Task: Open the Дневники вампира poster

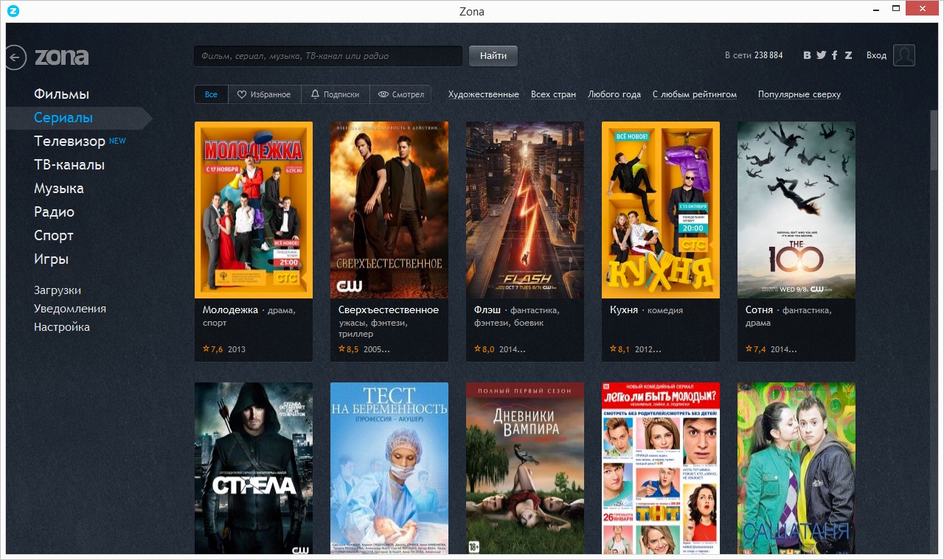Action: [x=525, y=469]
